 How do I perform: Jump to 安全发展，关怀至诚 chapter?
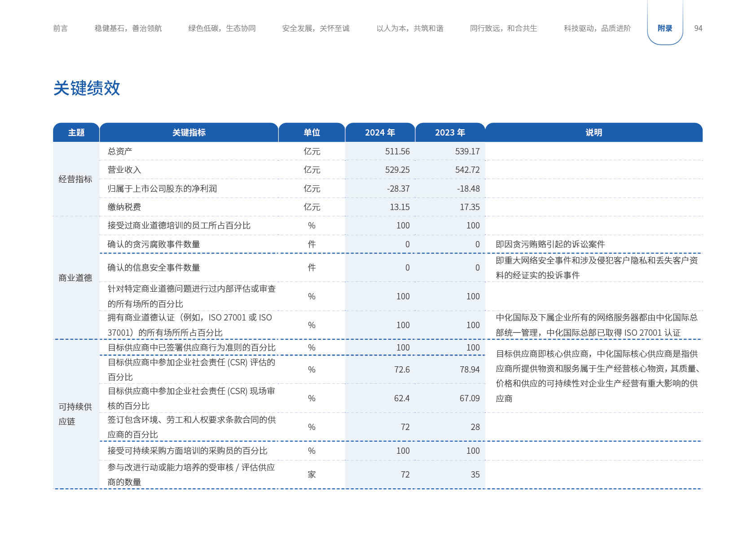pyautogui.click(x=316, y=28)
